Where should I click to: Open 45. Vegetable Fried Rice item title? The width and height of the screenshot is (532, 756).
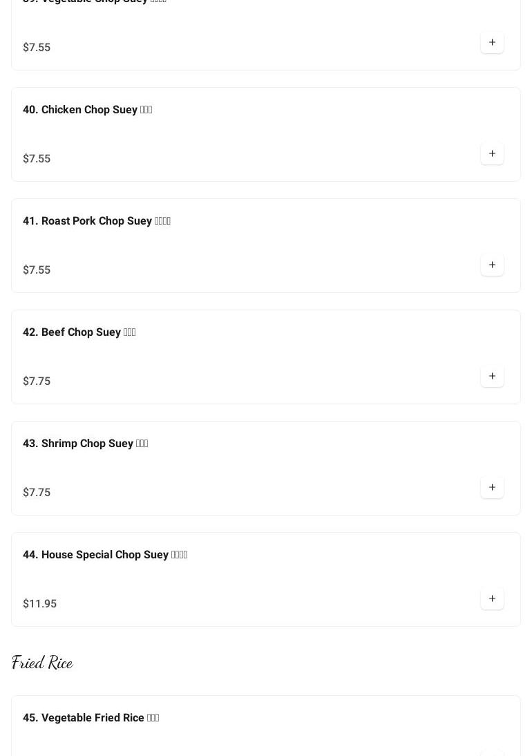(91, 718)
